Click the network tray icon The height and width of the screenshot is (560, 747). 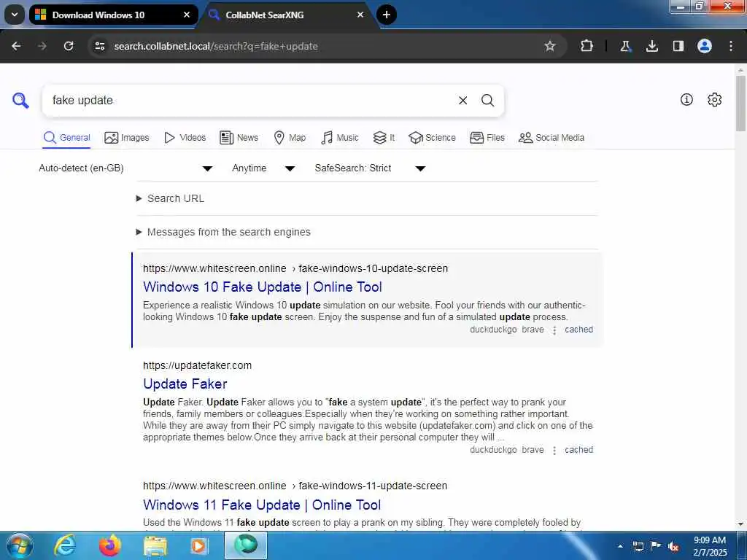click(638, 547)
